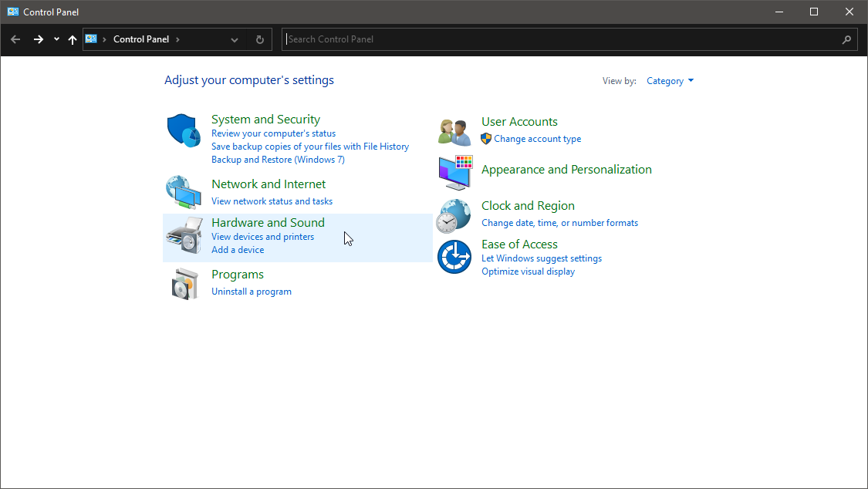Open Hardware and Sound category

coord(268,222)
